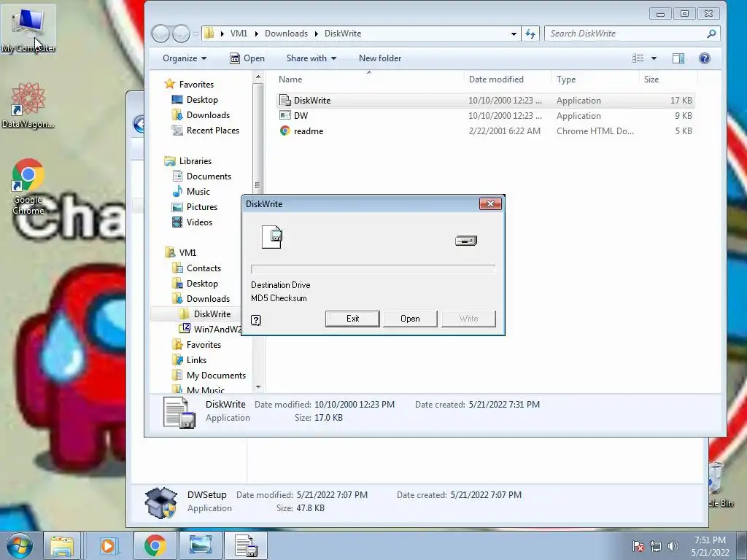Click the network tray icon
Image resolution: width=747 pixels, height=560 pixels.
(x=656, y=546)
